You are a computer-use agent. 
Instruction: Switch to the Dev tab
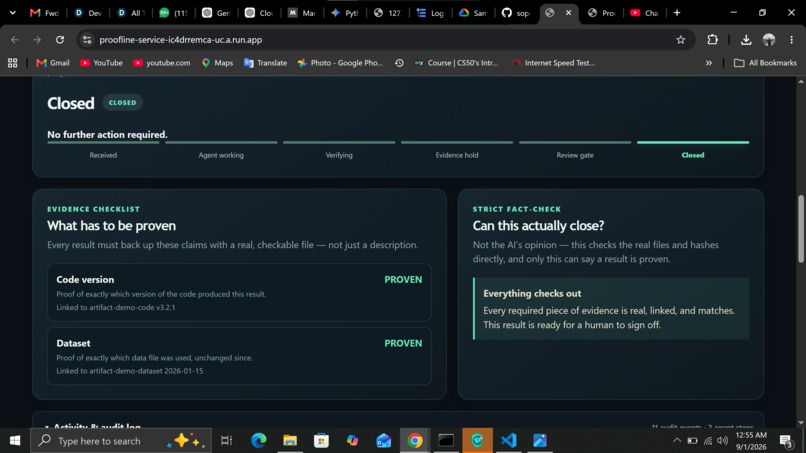click(x=88, y=13)
